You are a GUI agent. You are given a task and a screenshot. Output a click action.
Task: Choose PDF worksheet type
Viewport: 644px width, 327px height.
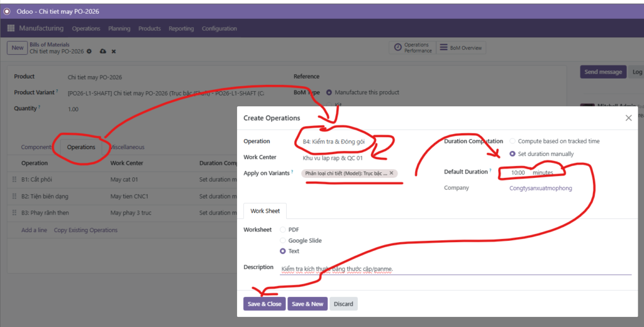pyautogui.click(x=282, y=230)
